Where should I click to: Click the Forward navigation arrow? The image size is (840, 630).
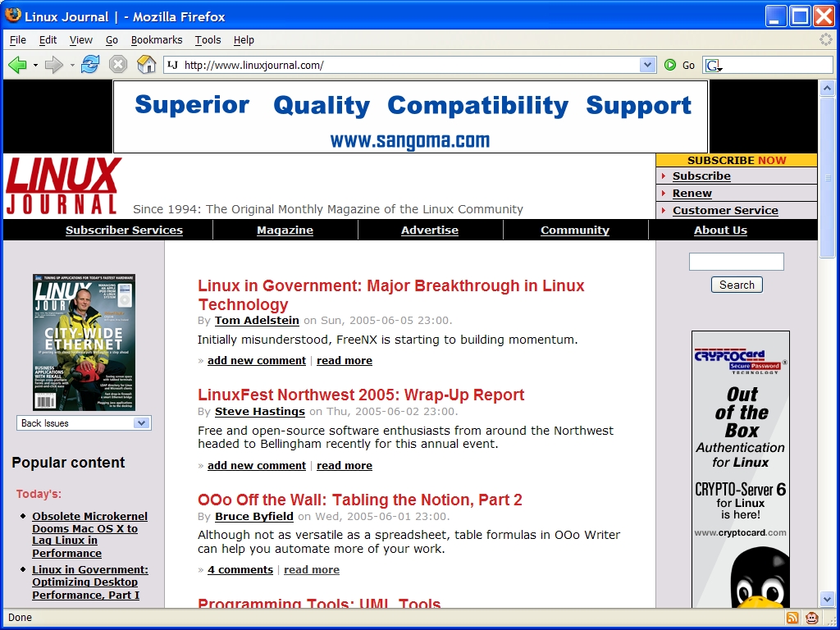[54, 65]
